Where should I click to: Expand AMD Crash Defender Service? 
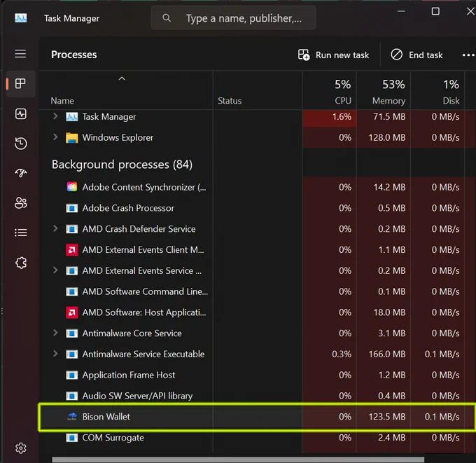55,228
